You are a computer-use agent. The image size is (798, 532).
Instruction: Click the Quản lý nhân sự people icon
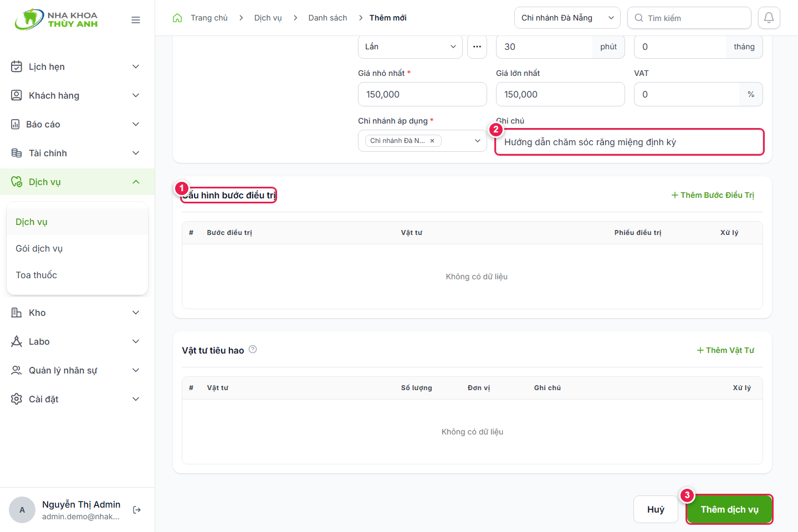tap(17, 370)
